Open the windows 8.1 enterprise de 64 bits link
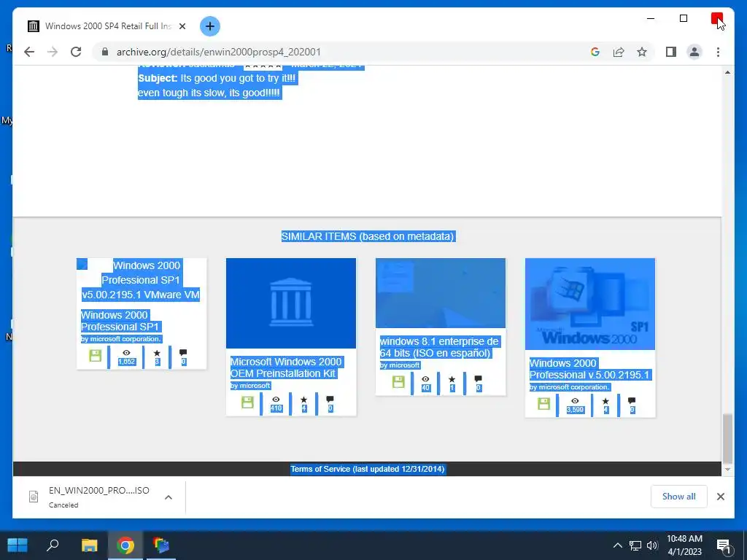The image size is (747, 560). pyautogui.click(x=438, y=347)
